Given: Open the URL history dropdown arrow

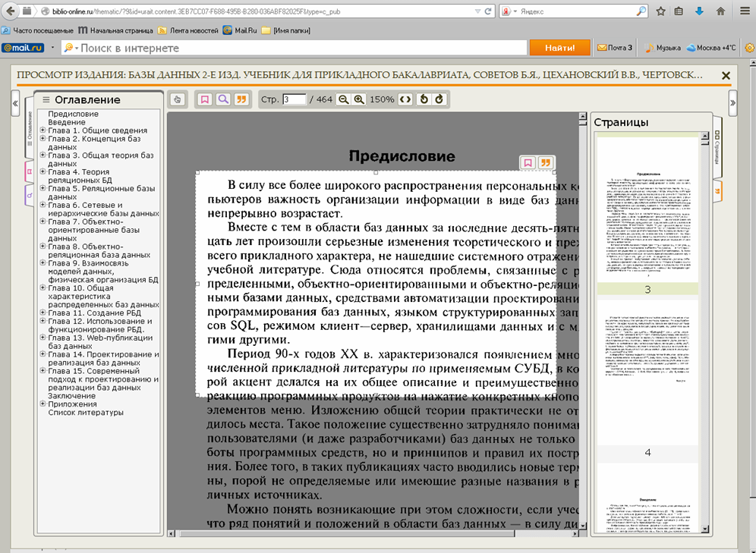Looking at the screenshot, I should pos(477,11).
